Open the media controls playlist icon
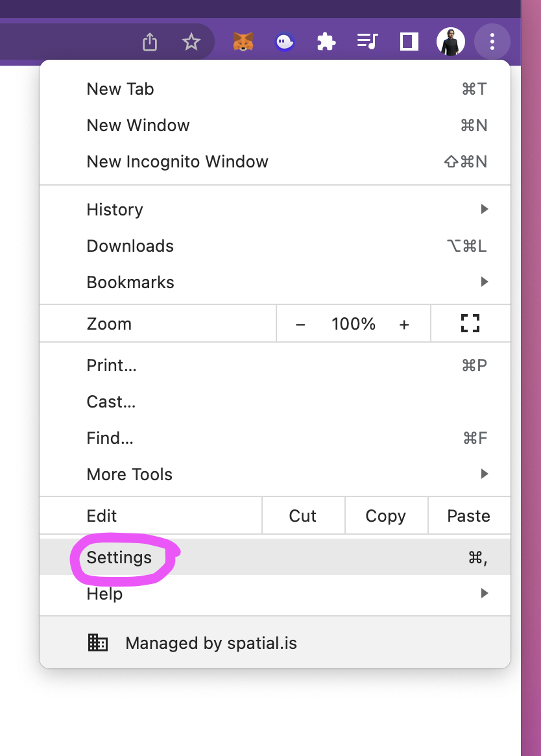 pos(367,42)
